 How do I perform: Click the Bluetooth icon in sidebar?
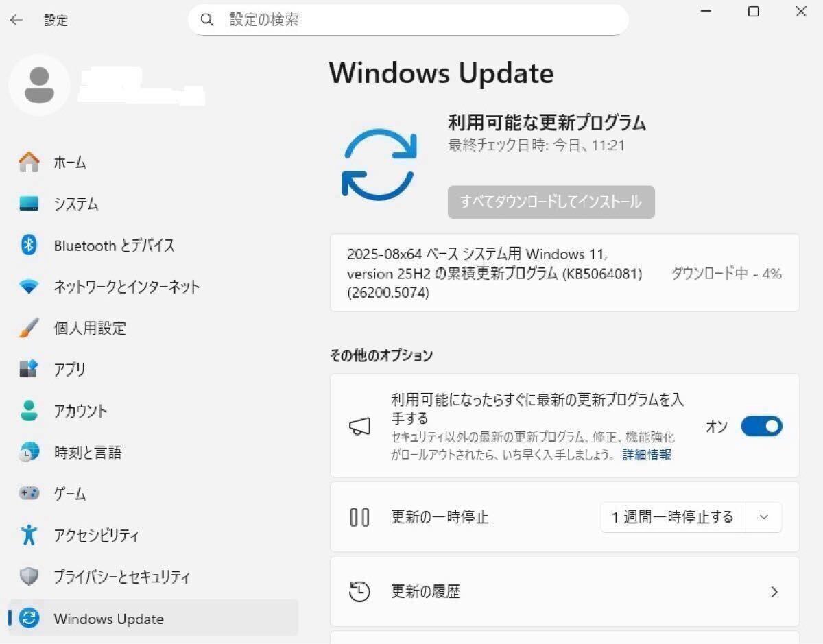pyautogui.click(x=29, y=245)
